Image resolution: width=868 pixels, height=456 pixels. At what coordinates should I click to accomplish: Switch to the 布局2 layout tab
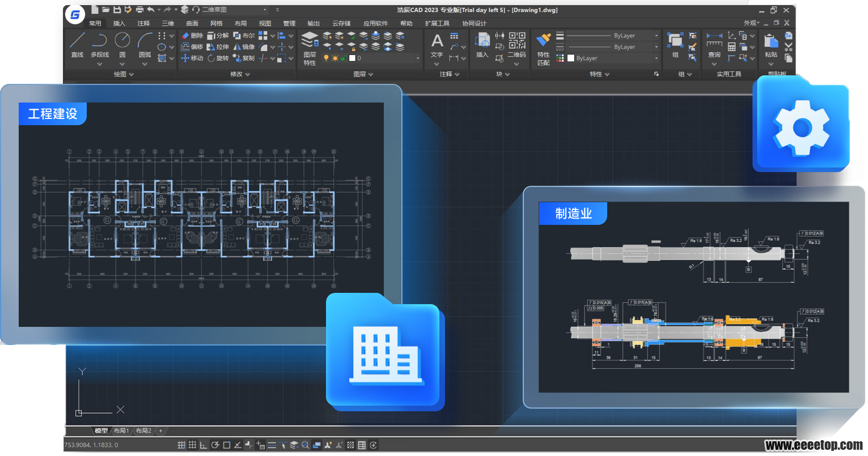(143, 431)
